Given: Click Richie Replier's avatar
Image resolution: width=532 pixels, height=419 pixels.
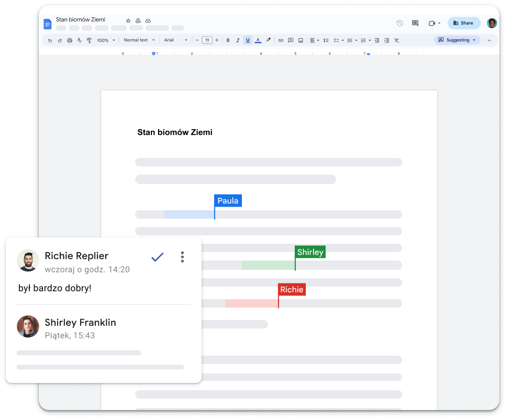Looking at the screenshot, I should [x=28, y=261].
